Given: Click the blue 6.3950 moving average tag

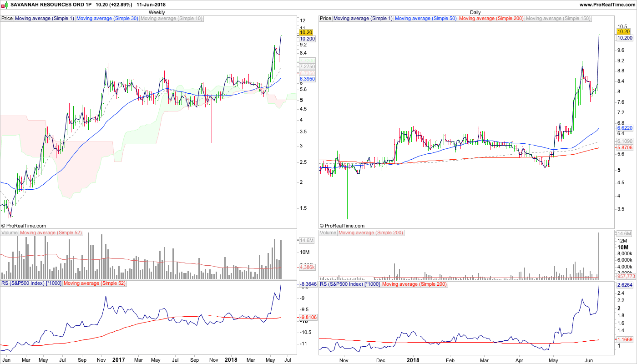Looking at the screenshot, I should pos(307,79).
